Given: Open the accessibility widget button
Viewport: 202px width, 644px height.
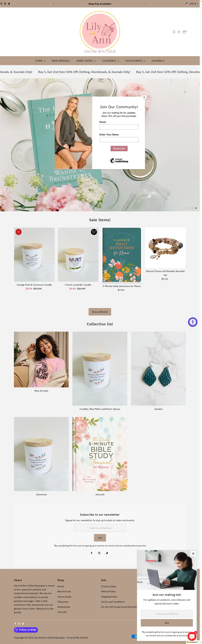Looking at the screenshot, I should 192,322.
